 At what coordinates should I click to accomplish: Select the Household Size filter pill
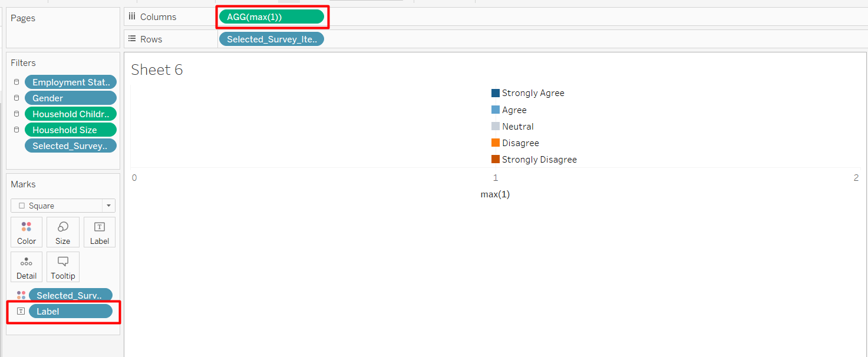tap(70, 130)
